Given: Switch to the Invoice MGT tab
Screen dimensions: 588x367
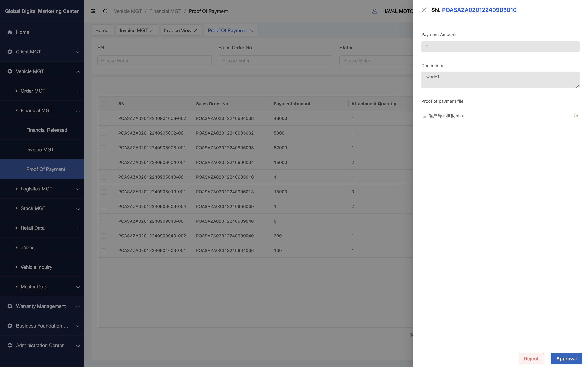Looking at the screenshot, I should [x=133, y=30].
